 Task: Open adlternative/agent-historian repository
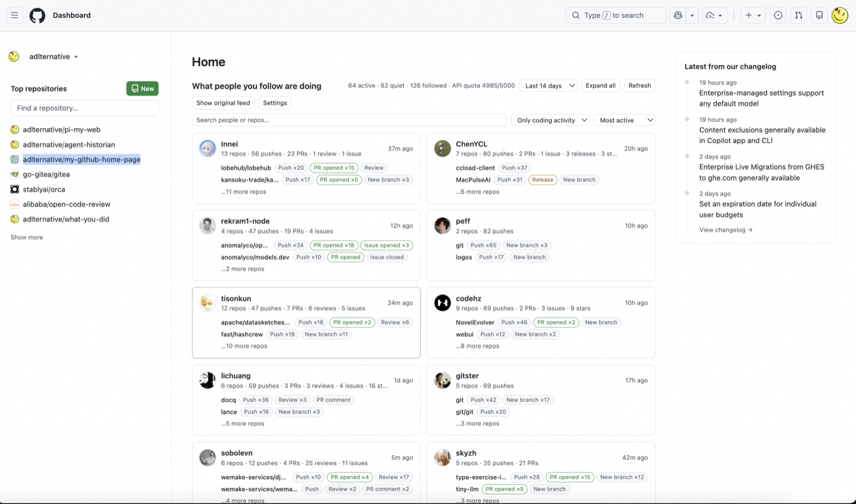[x=69, y=144]
